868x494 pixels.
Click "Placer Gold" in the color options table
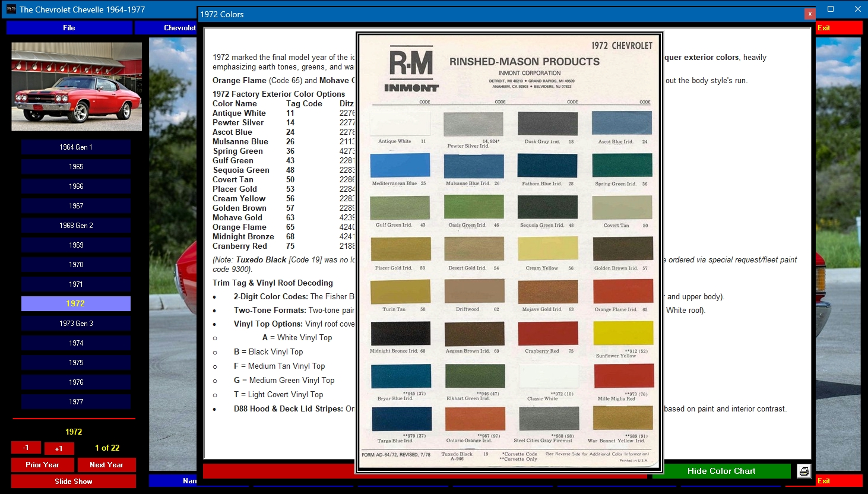point(235,189)
